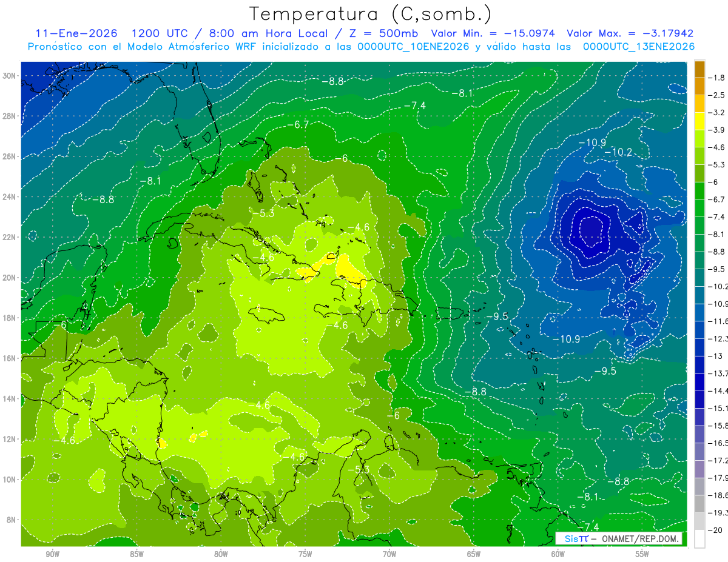Click the "10N" latitude axis label

coord(10,480)
